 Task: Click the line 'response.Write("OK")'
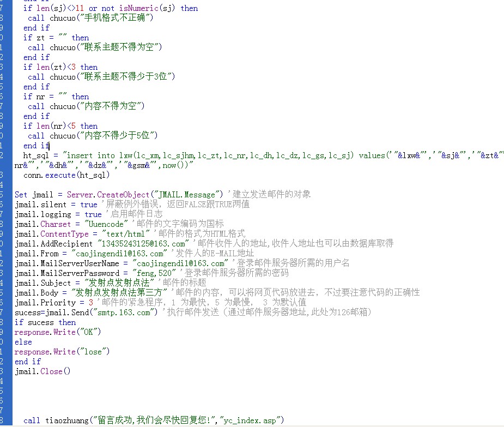pos(58,332)
